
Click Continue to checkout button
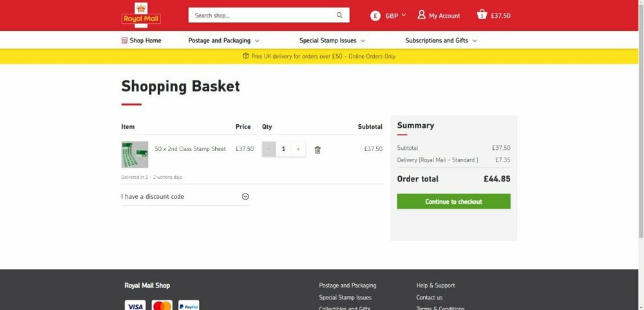coord(453,202)
